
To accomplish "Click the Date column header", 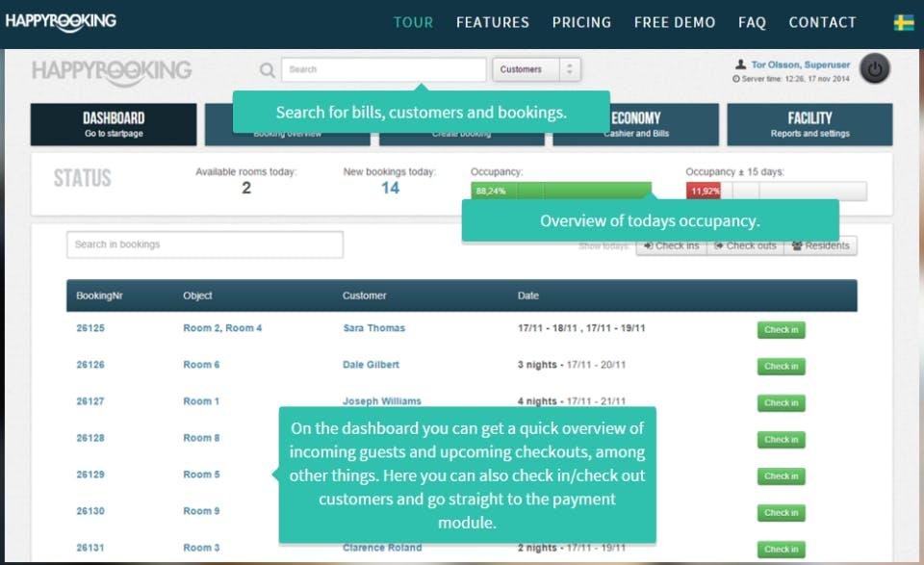I will (528, 295).
